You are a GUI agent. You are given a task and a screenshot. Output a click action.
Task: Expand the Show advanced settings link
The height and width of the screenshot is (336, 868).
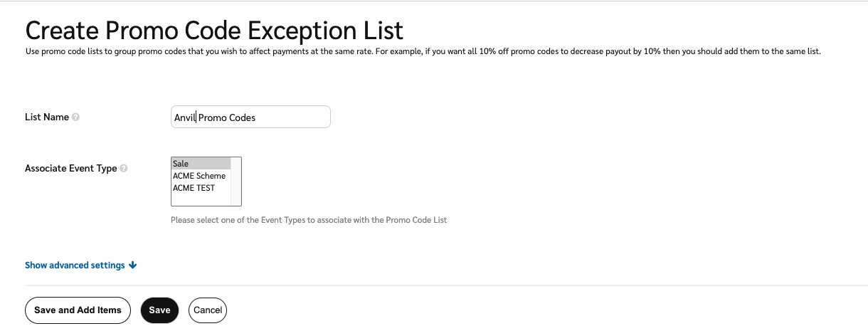click(x=75, y=266)
